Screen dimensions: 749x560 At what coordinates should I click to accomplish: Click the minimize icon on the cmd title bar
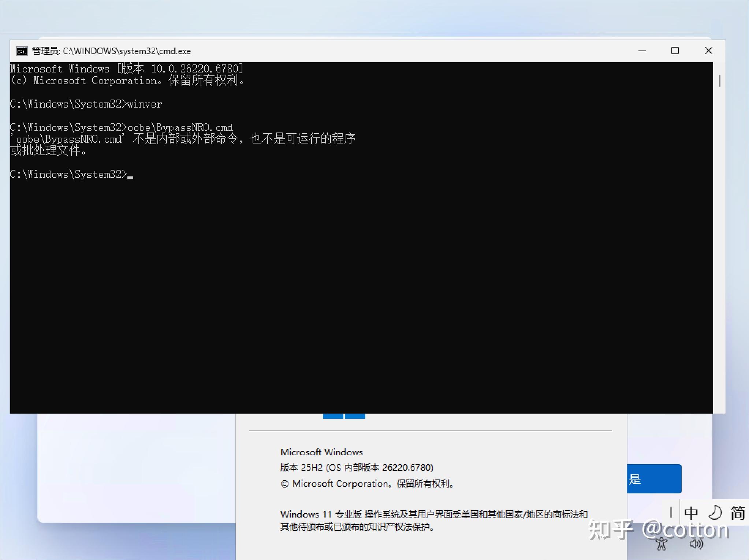point(642,51)
